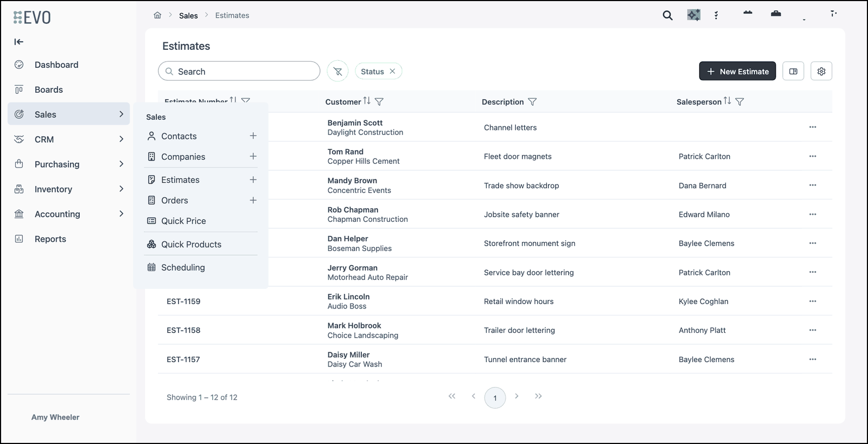Expand the Purchasing sidebar section

click(x=69, y=164)
